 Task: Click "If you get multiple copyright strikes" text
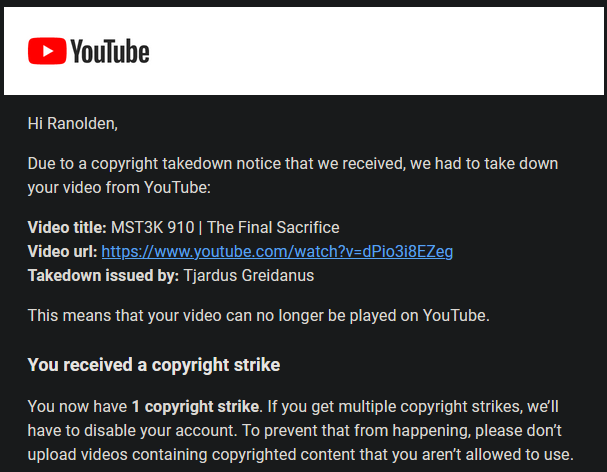pos(399,407)
